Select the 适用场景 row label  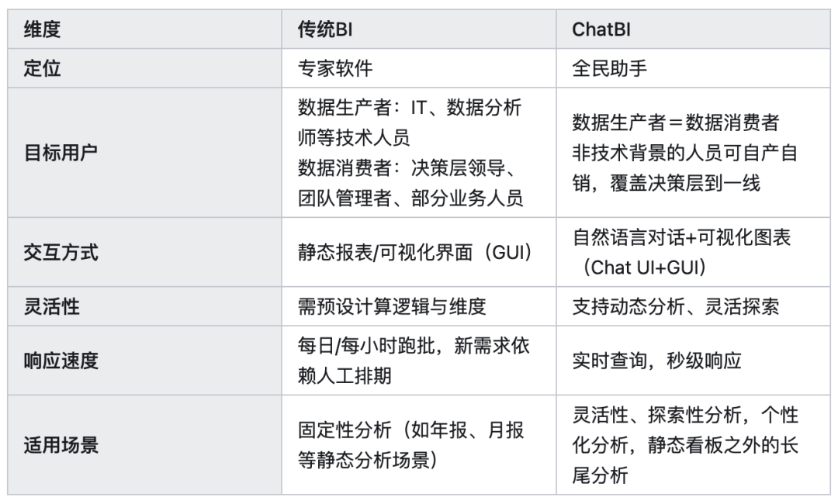pos(145,445)
